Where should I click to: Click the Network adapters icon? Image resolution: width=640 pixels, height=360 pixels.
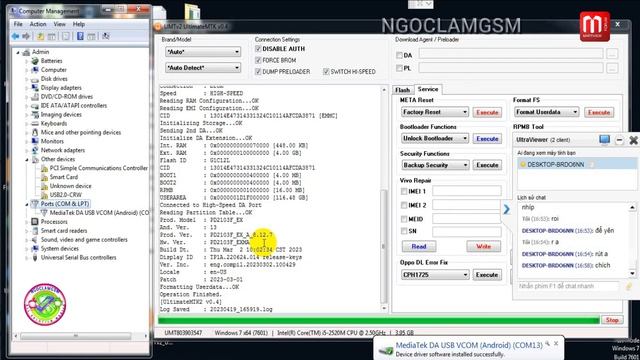coord(35,150)
